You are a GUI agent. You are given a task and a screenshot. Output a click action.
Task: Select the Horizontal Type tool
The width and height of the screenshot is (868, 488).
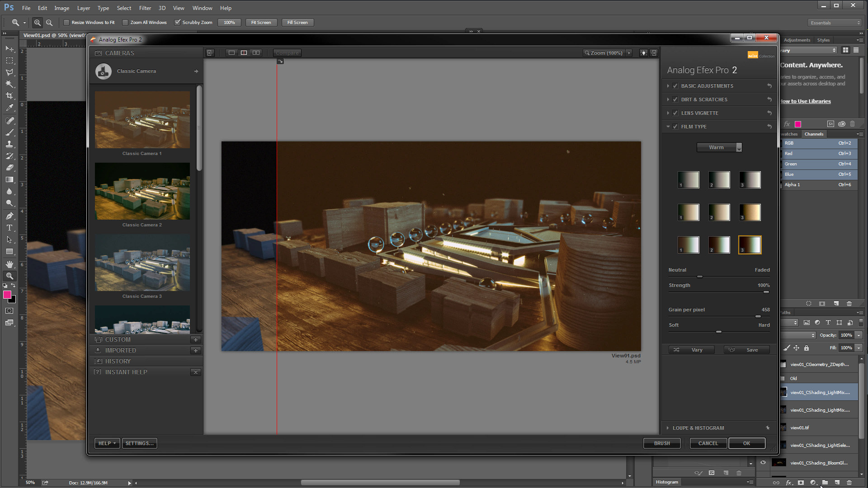(9, 228)
